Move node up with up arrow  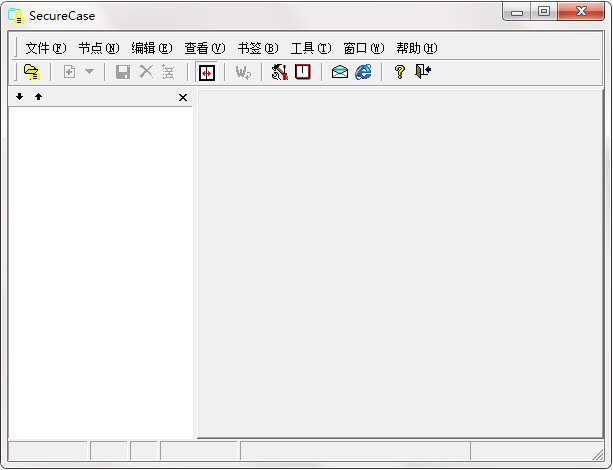coord(38,97)
